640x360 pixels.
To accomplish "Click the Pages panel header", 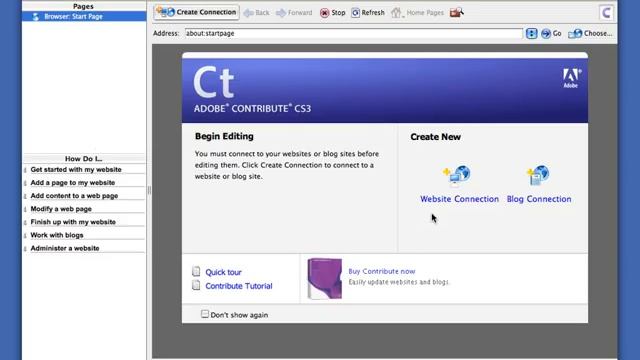I will pyautogui.click(x=83, y=6).
